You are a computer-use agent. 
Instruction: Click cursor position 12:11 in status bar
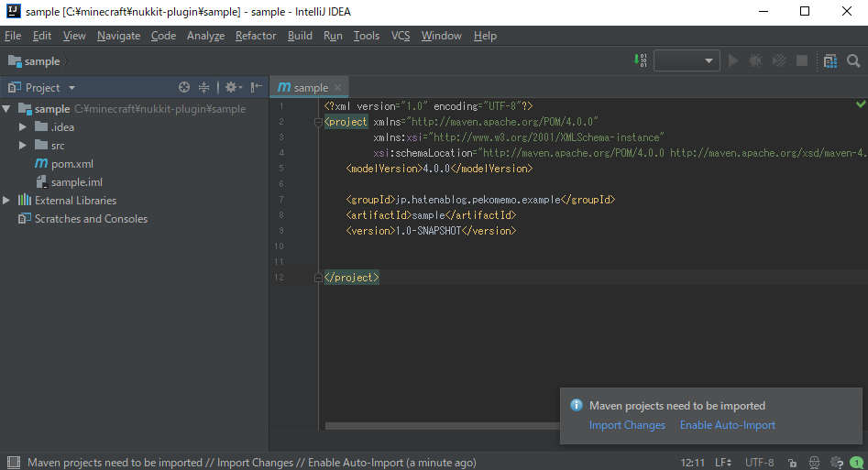pos(693,463)
